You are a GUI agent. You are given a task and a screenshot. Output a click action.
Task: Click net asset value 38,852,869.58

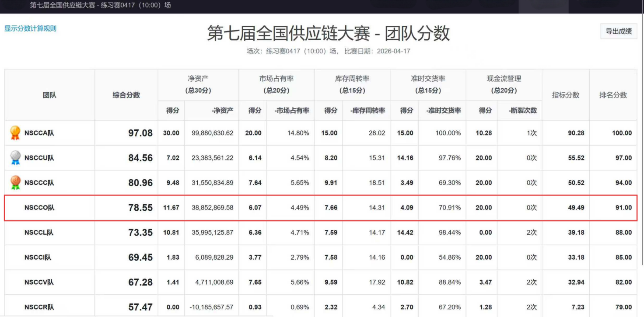pyautogui.click(x=213, y=208)
